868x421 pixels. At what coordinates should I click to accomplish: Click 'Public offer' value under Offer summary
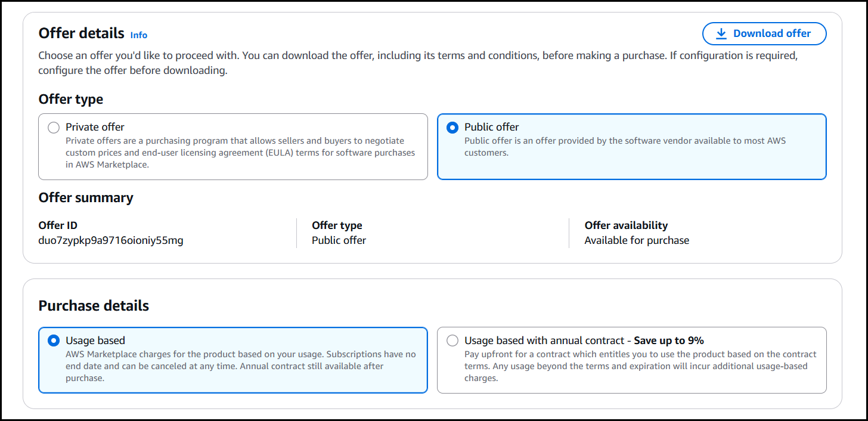coord(339,241)
